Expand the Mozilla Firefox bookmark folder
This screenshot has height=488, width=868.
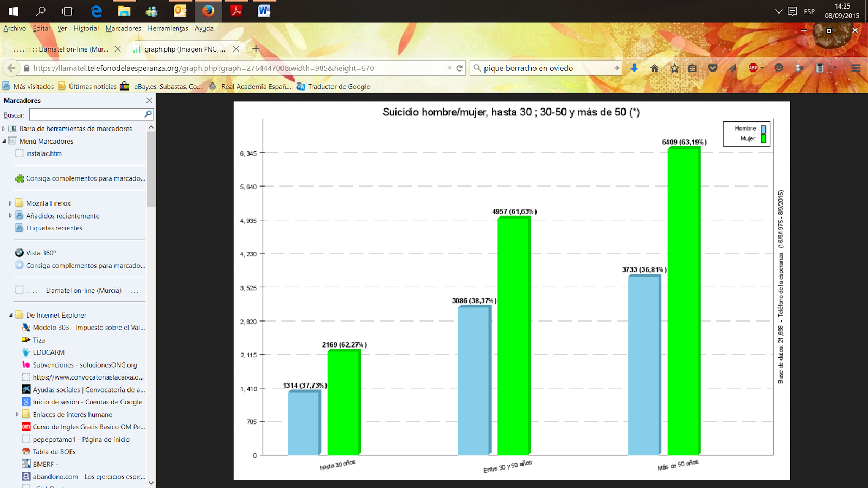click(x=10, y=203)
